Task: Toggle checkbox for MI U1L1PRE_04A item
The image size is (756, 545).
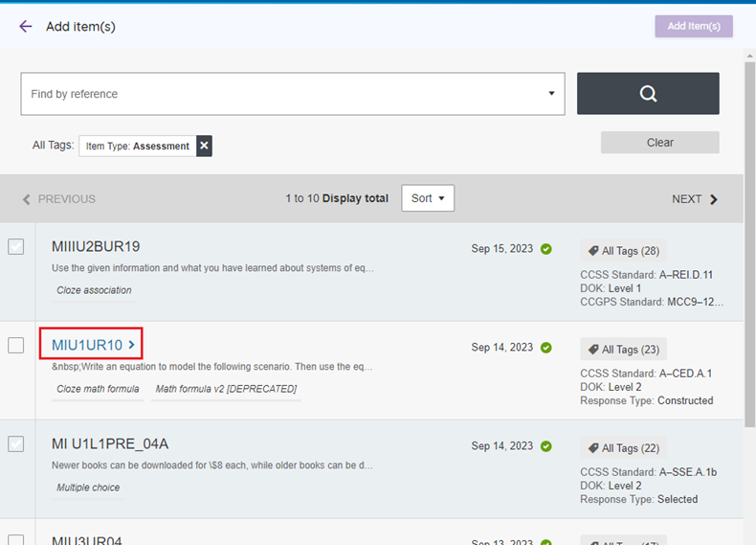Action: pyautogui.click(x=16, y=444)
